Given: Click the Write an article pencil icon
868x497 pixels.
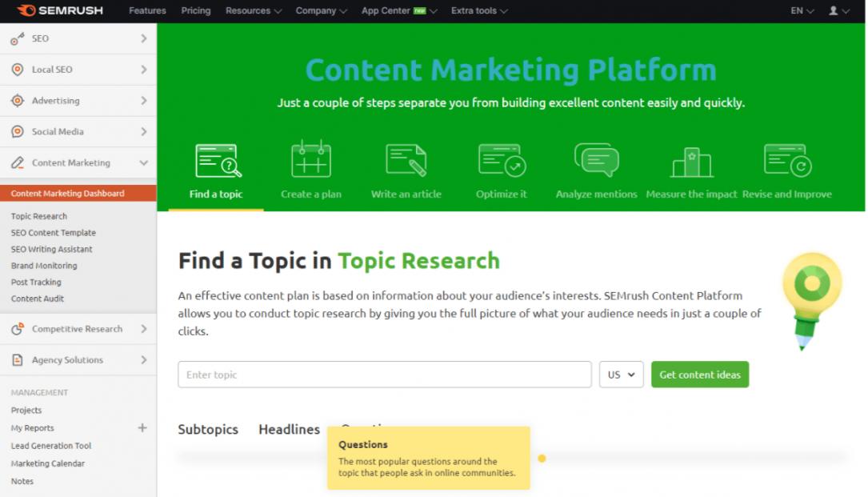Looking at the screenshot, I should tap(406, 160).
